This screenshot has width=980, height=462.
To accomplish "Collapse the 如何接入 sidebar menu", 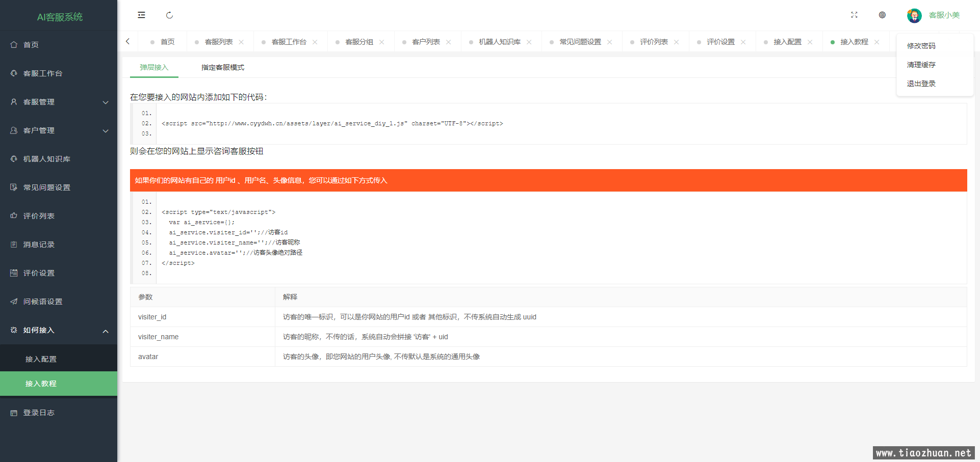I will click(59, 330).
